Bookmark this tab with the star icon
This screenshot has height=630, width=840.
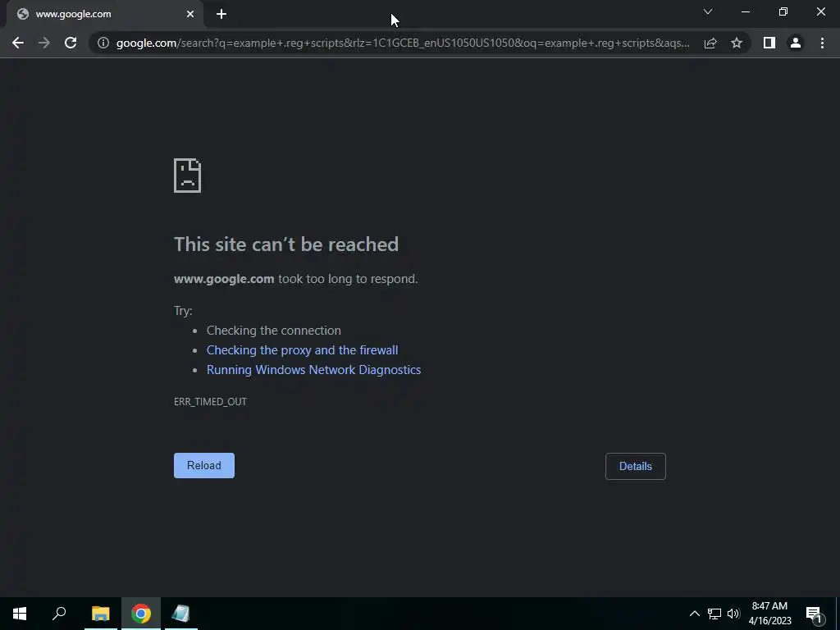tap(737, 43)
